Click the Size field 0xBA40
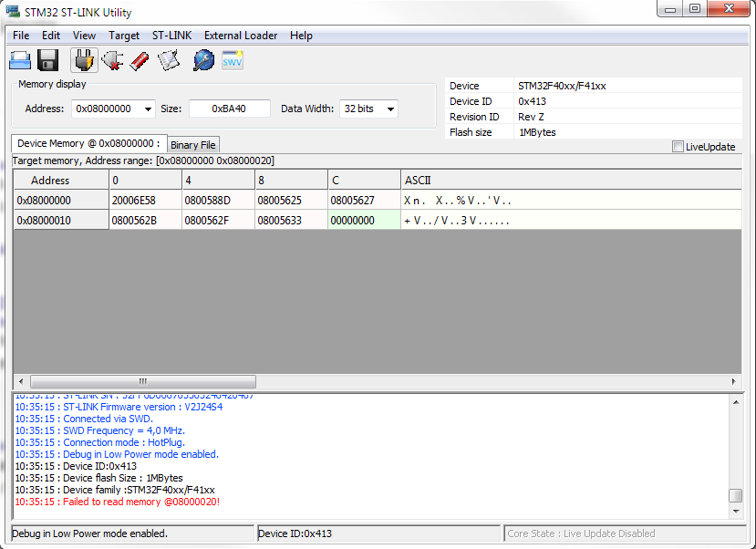The height and width of the screenshot is (549, 756). [229, 109]
